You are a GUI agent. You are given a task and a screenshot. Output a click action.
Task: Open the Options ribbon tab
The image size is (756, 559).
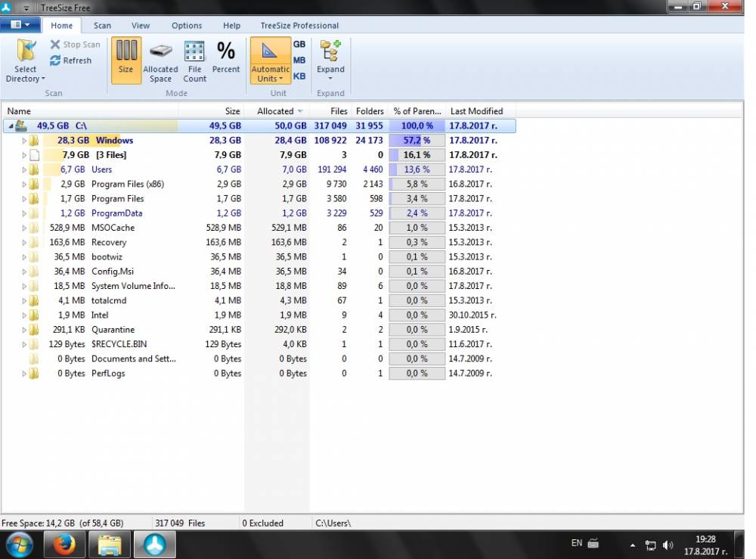pyautogui.click(x=187, y=26)
